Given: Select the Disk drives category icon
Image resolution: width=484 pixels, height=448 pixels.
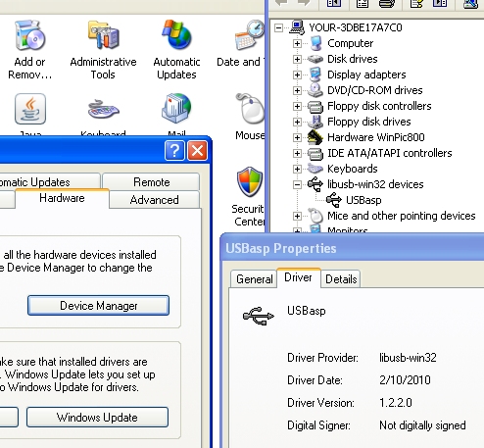Looking at the screenshot, I should 315,59.
